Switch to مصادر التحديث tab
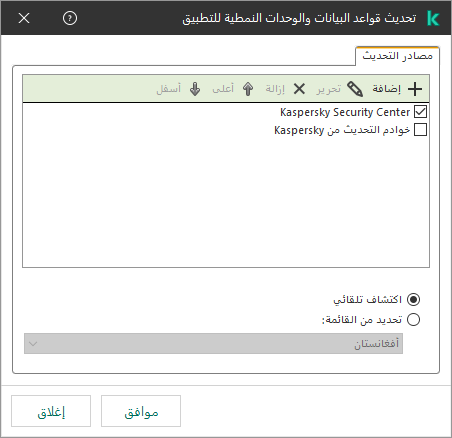The width and height of the screenshot is (452, 438). tap(397, 56)
